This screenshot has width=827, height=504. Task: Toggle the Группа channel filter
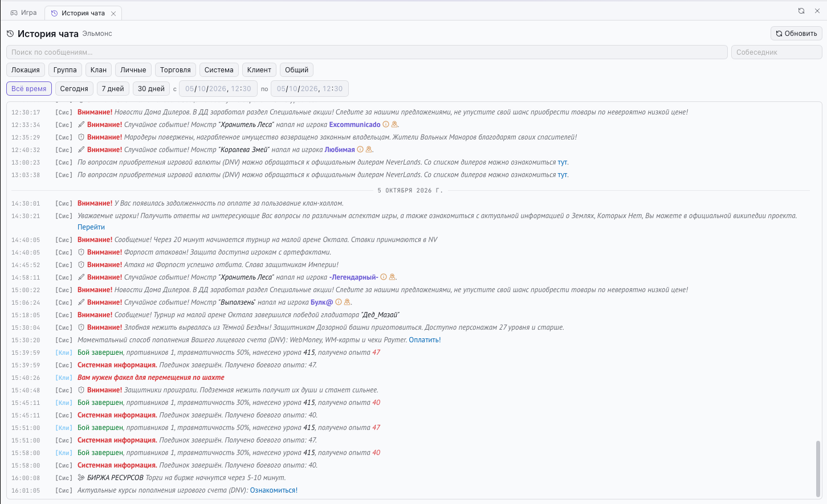click(65, 70)
